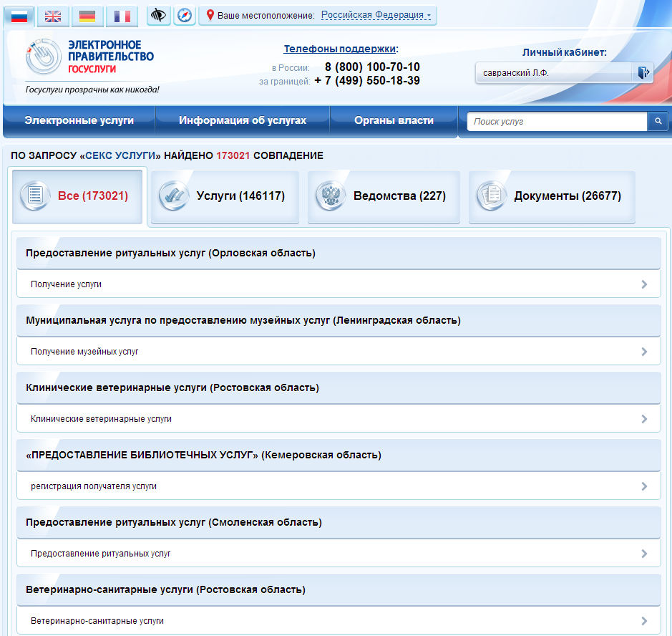Switch language to English flag
The height and width of the screenshot is (636, 672).
tap(53, 16)
